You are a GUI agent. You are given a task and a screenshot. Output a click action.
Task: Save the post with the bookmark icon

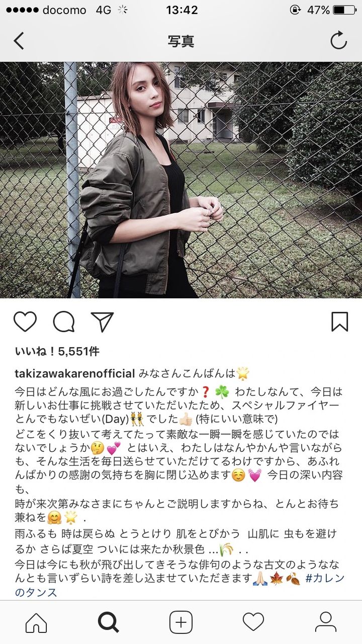click(340, 321)
